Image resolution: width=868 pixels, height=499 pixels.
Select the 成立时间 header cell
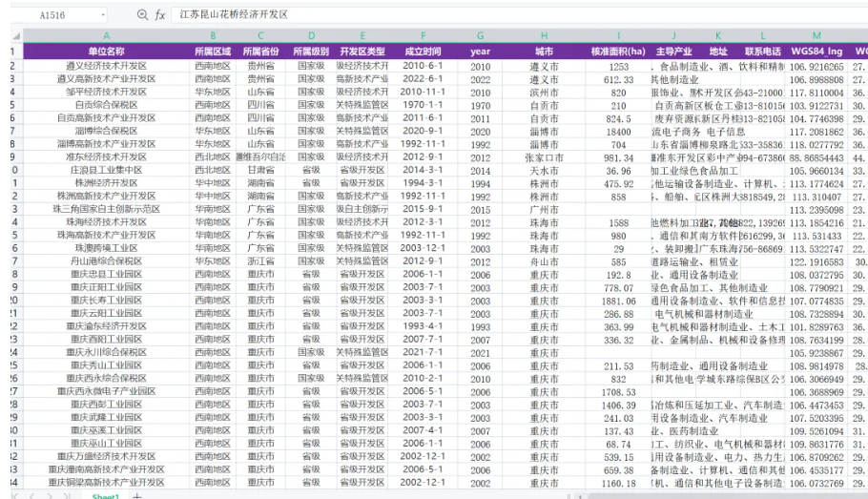(x=423, y=52)
